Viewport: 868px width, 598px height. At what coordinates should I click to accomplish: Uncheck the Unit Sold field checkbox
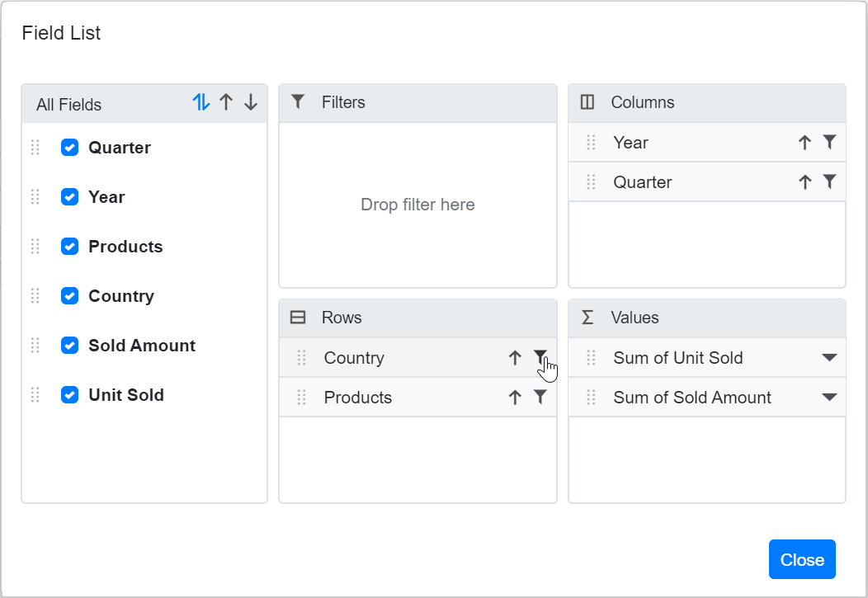[x=69, y=395]
